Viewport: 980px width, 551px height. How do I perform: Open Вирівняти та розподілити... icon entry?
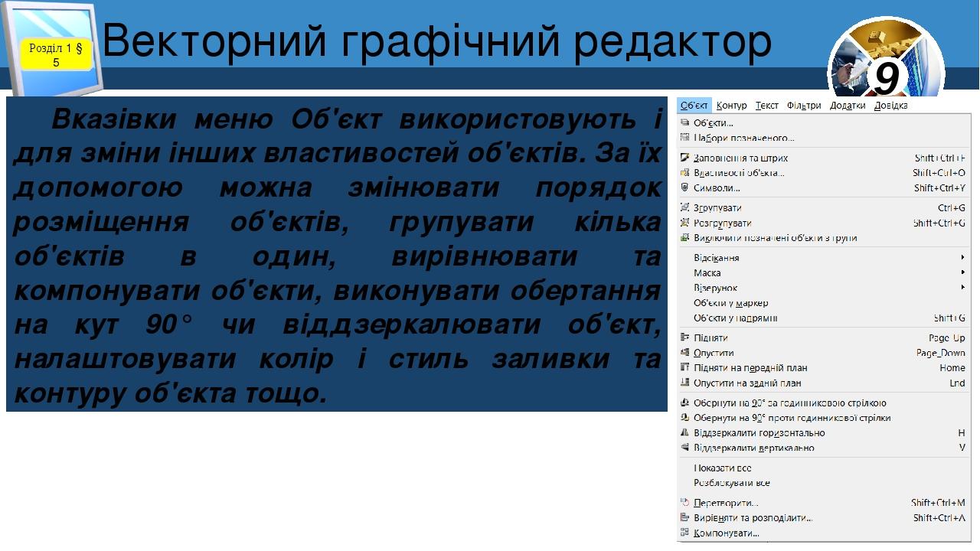[x=684, y=518]
